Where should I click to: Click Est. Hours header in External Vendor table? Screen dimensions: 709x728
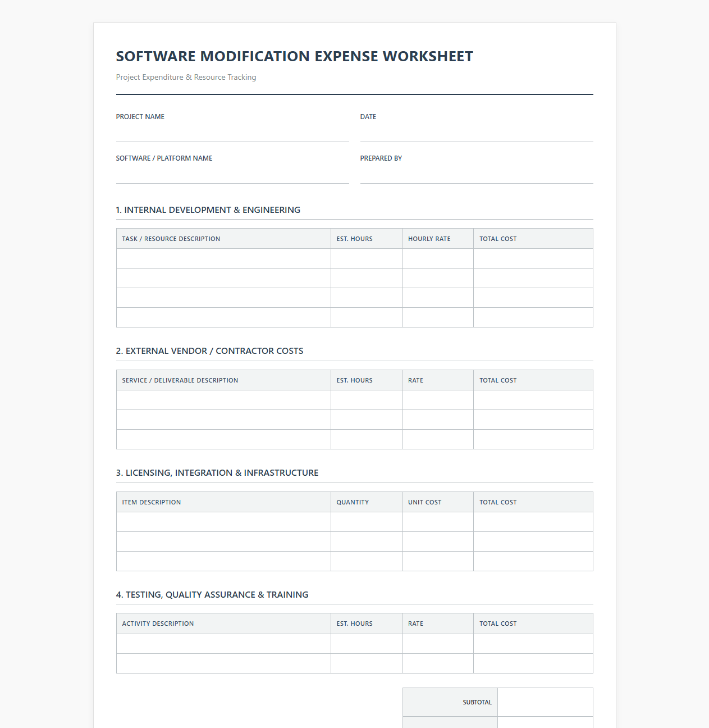[x=367, y=380]
